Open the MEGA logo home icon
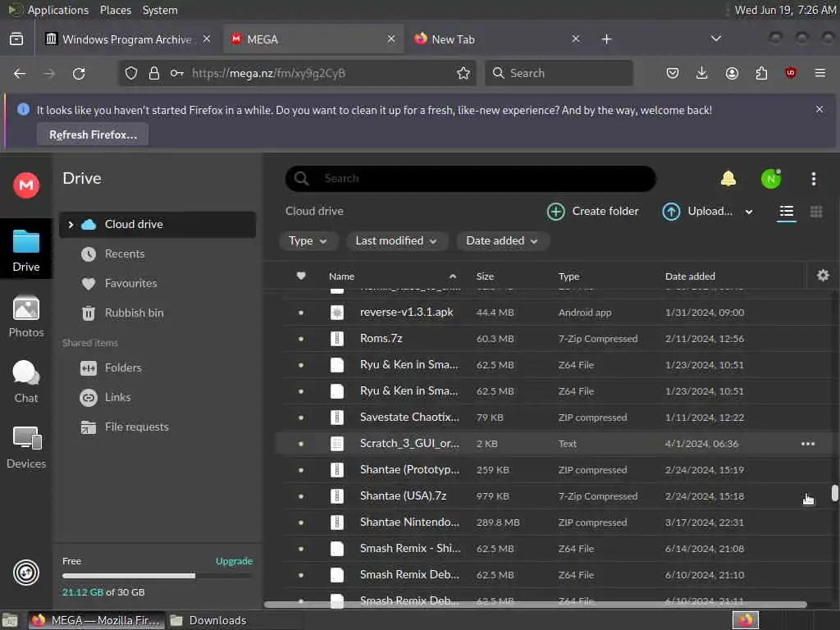This screenshot has width=840, height=630. [x=25, y=185]
